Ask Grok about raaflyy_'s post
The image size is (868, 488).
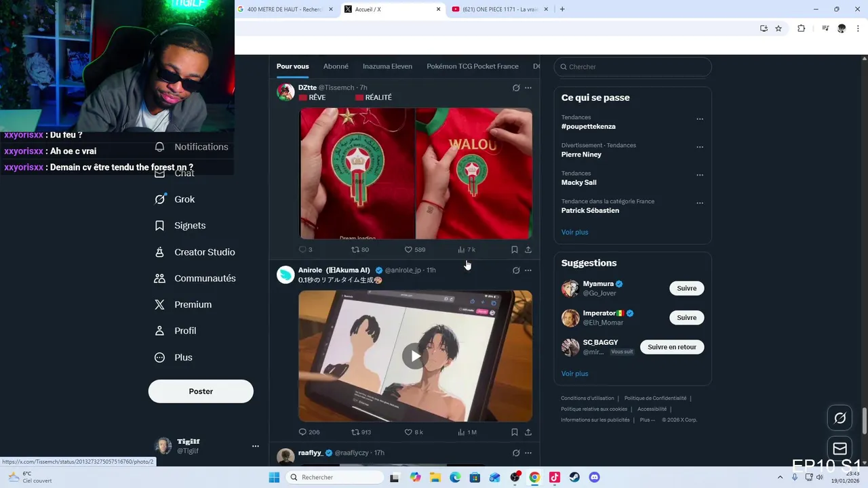click(516, 453)
